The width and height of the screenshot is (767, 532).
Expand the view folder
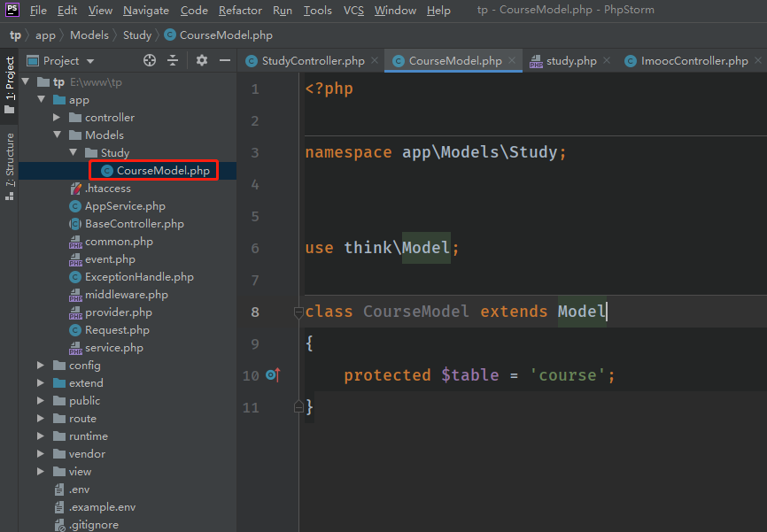(x=41, y=472)
